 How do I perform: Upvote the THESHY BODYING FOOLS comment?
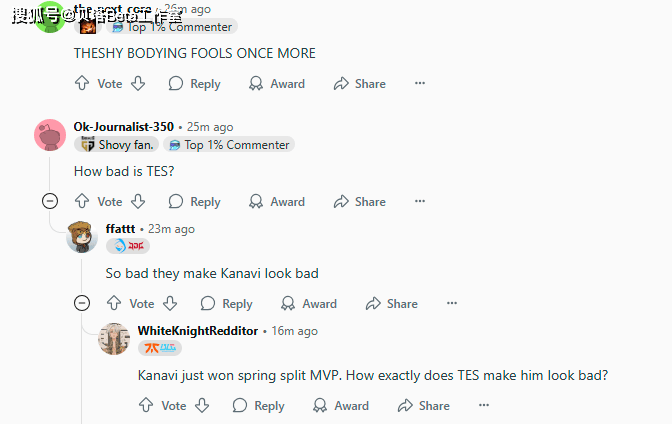(x=82, y=83)
